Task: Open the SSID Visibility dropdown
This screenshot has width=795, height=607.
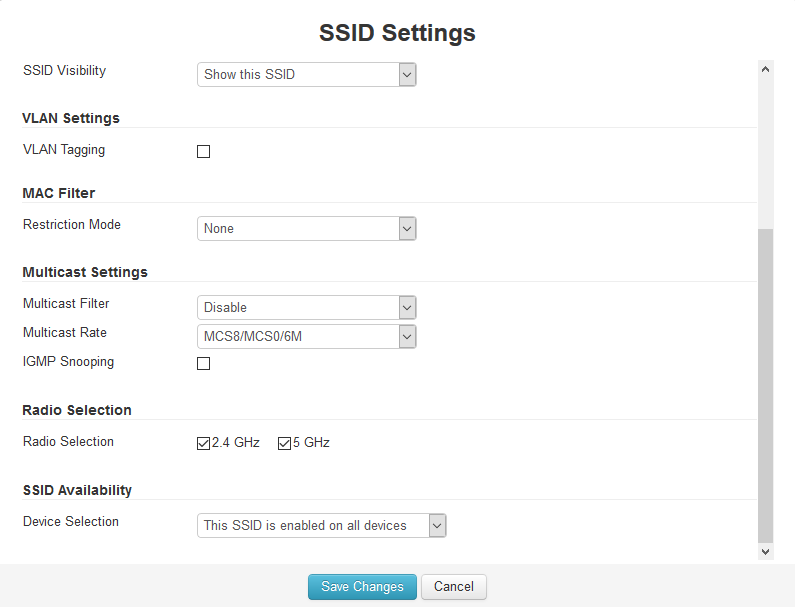Action: point(306,75)
